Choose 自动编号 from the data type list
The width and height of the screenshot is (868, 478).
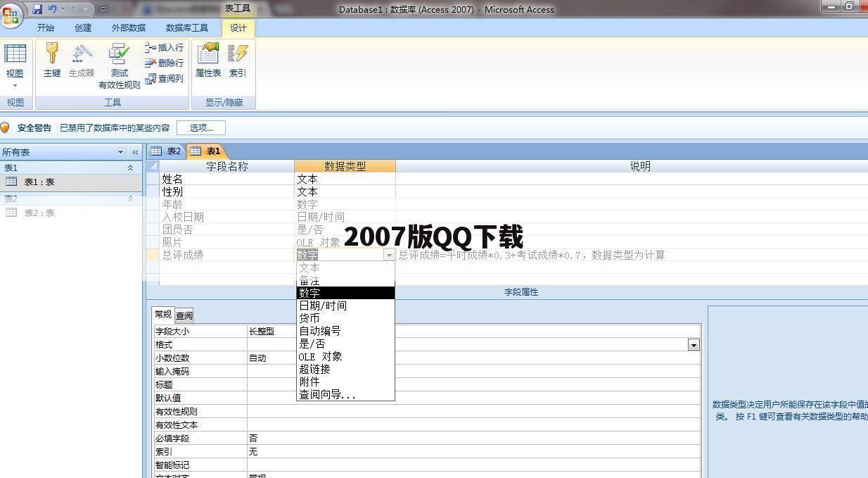click(x=345, y=331)
